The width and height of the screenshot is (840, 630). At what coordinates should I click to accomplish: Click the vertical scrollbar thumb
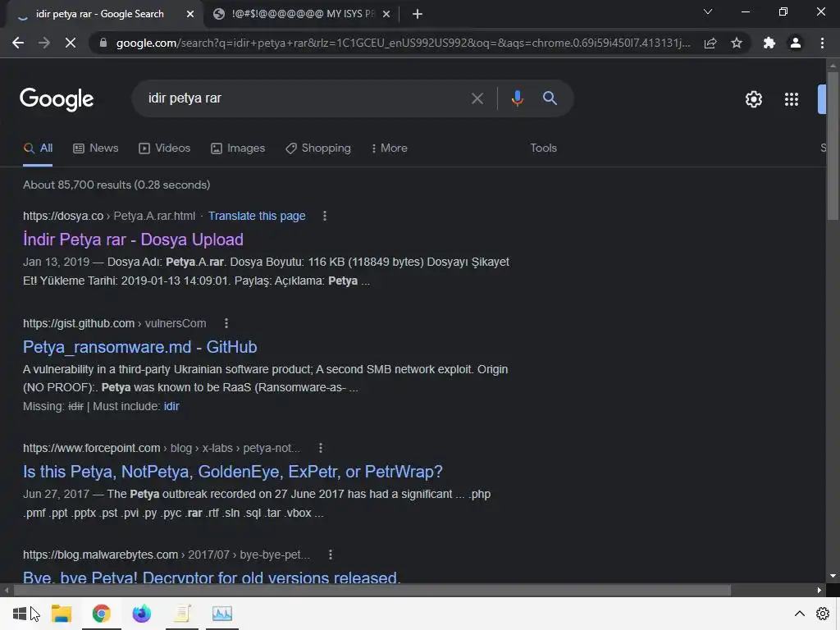[x=833, y=144]
